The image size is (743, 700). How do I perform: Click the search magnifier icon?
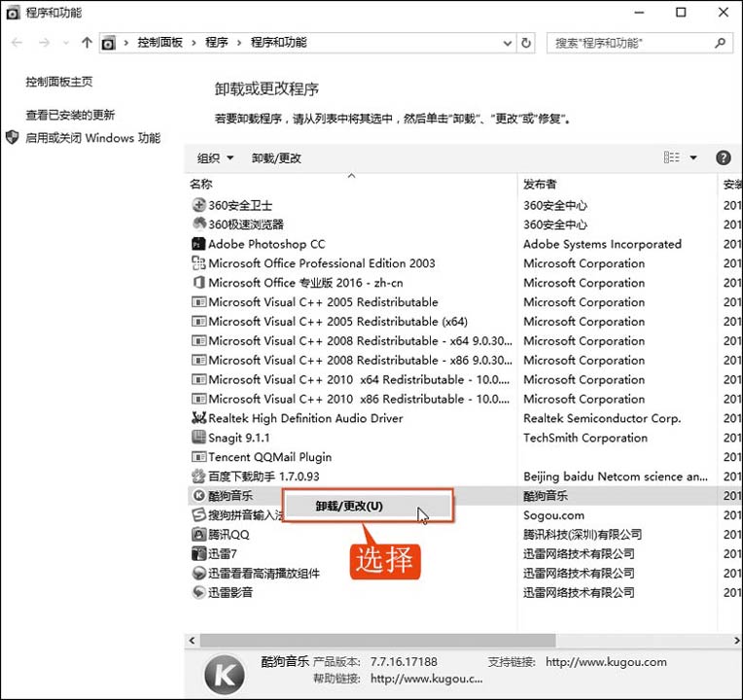pos(720,43)
